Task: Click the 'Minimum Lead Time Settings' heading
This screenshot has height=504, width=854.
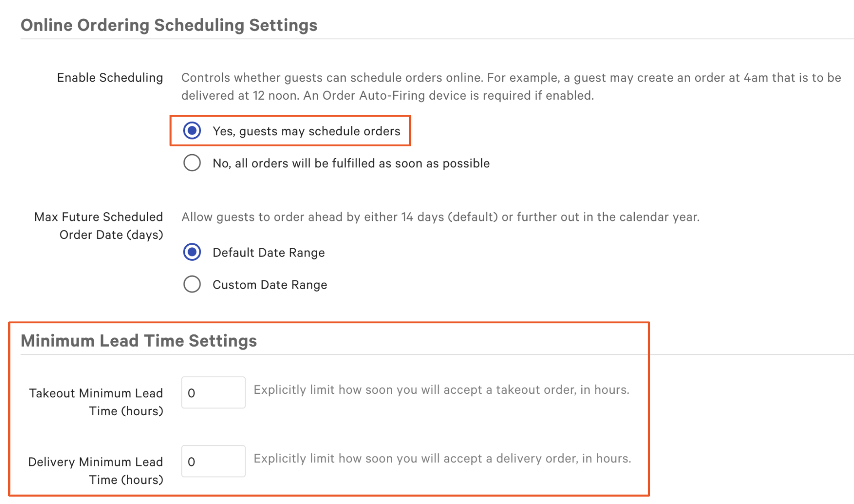Action: click(x=139, y=340)
